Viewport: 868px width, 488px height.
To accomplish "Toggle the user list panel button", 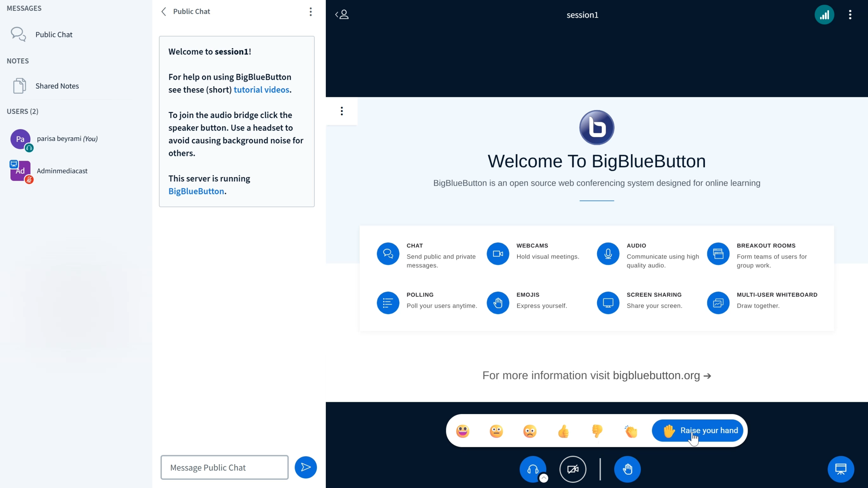I will [342, 15].
